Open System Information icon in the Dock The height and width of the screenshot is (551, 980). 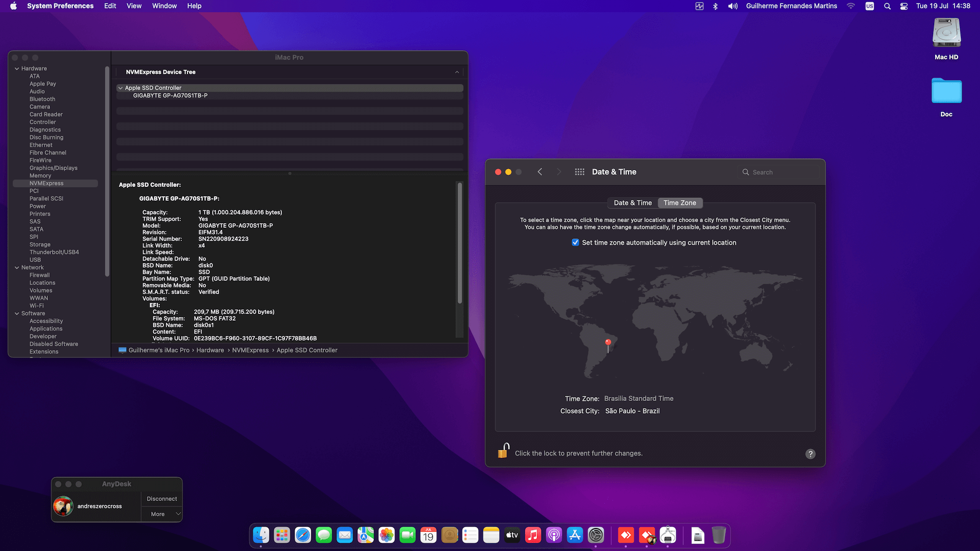point(668,535)
